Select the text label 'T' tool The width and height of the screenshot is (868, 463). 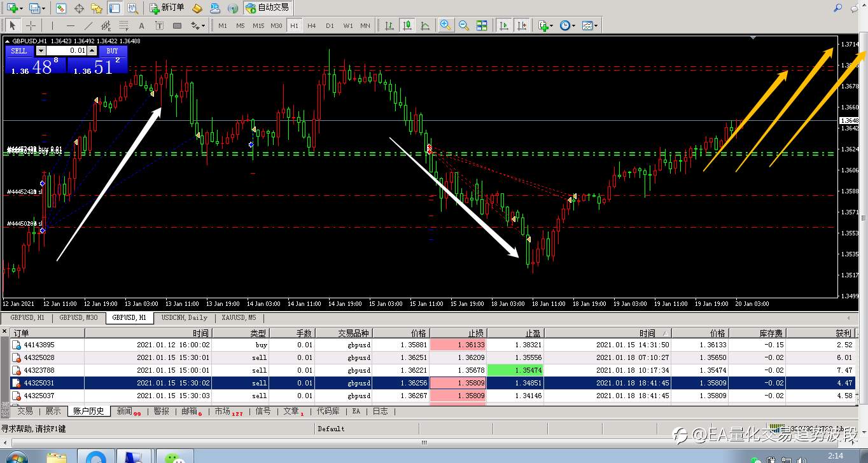(x=159, y=25)
